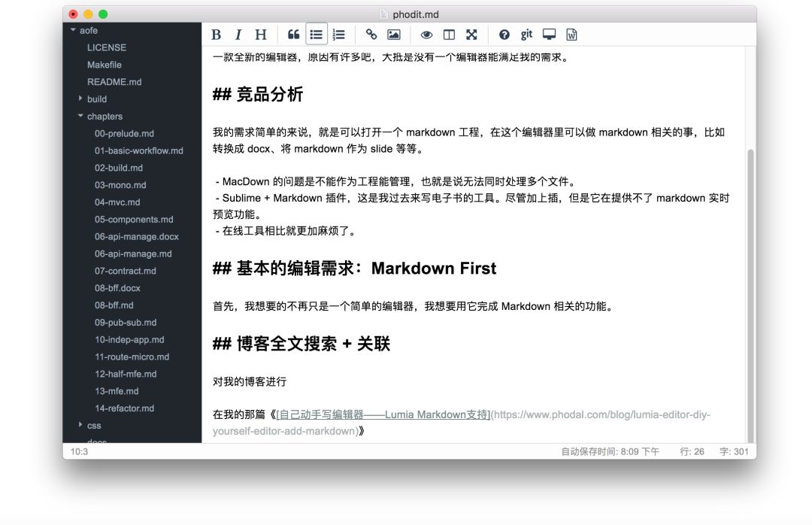This screenshot has height=525, width=812.
Task: Select 09-pub-sub.md
Action: (x=126, y=322)
